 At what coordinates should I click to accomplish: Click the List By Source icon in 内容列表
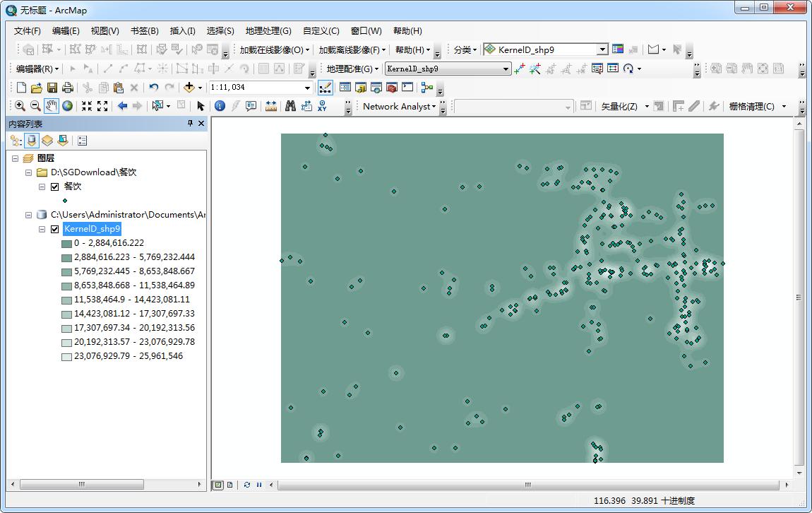(31, 139)
